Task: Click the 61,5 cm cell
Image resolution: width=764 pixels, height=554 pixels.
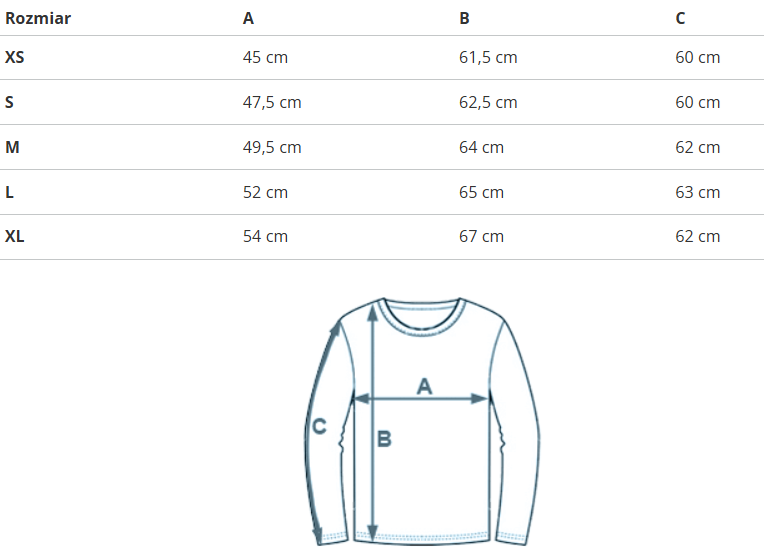Action: 488,57
